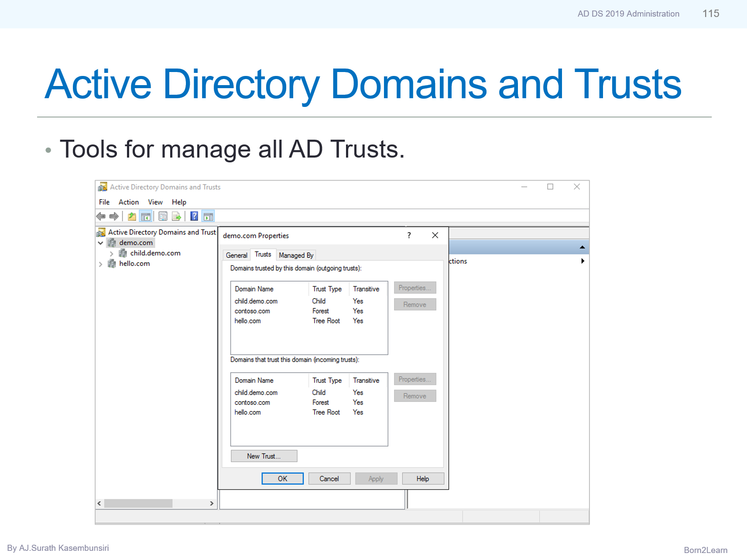Expand the child.demo.com node
Image resolution: width=747 pixels, height=560 pixels.
(112, 253)
